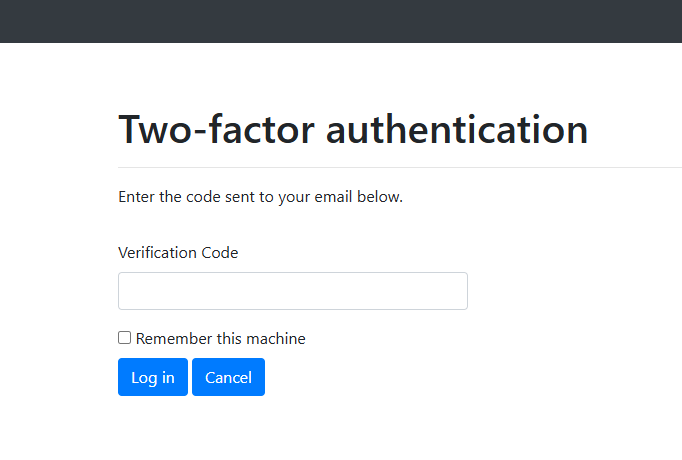The height and width of the screenshot is (460, 682).
Task: Enable the Remember this machine checkbox
Action: coord(125,338)
